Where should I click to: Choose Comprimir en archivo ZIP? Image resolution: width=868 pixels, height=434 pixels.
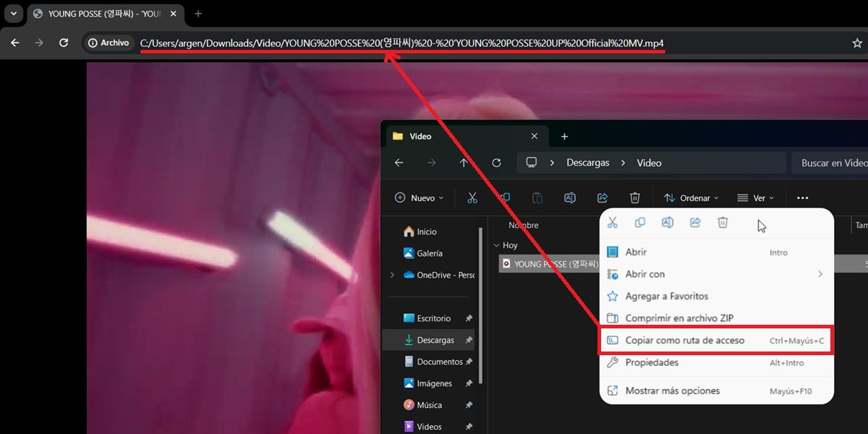pos(717,318)
